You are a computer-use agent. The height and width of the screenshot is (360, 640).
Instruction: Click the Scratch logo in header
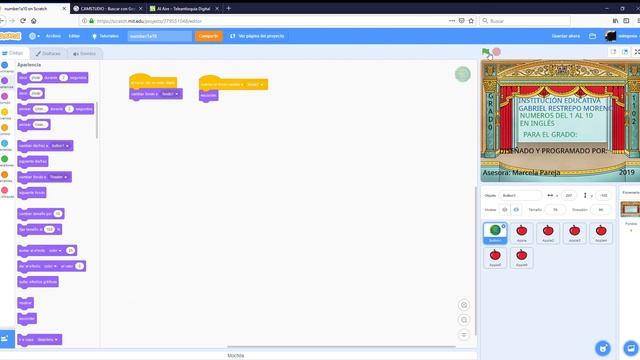pos(10,36)
